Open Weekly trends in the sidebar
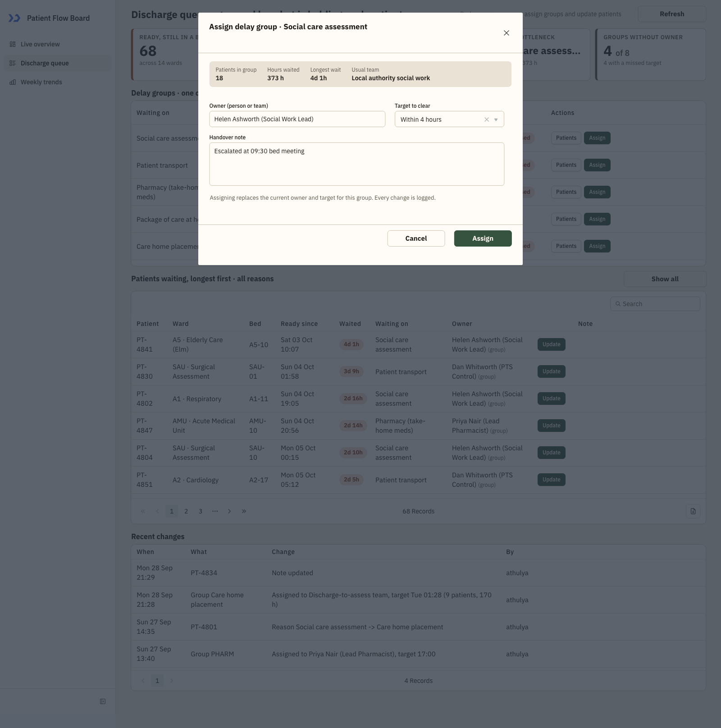Viewport: 721px width, 728px height. tap(58, 82)
